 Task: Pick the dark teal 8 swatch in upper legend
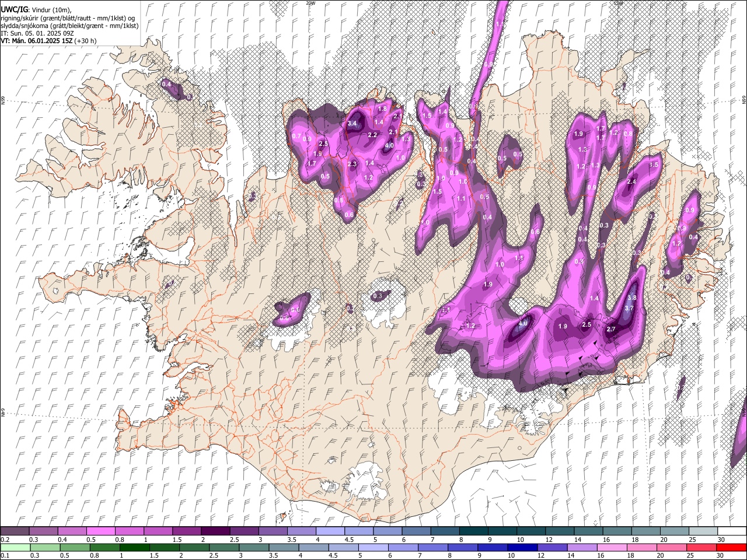(473, 531)
